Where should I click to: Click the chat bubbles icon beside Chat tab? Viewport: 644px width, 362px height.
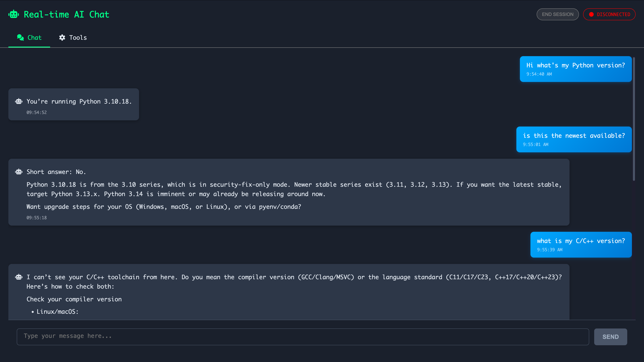(x=20, y=38)
